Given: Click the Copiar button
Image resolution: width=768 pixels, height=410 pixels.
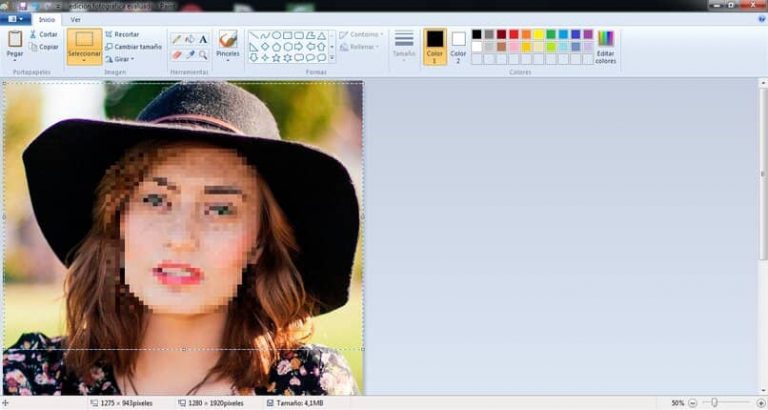Looking at the screenshot, I should (44, 47).
